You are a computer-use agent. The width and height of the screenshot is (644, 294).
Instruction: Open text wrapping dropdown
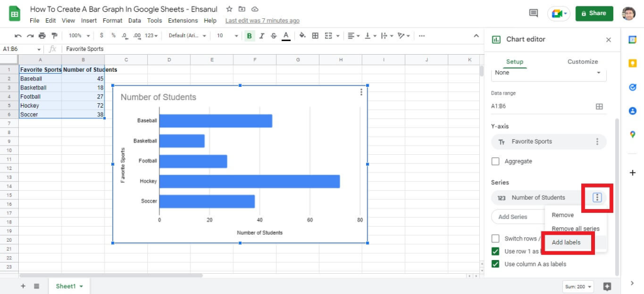387,36
